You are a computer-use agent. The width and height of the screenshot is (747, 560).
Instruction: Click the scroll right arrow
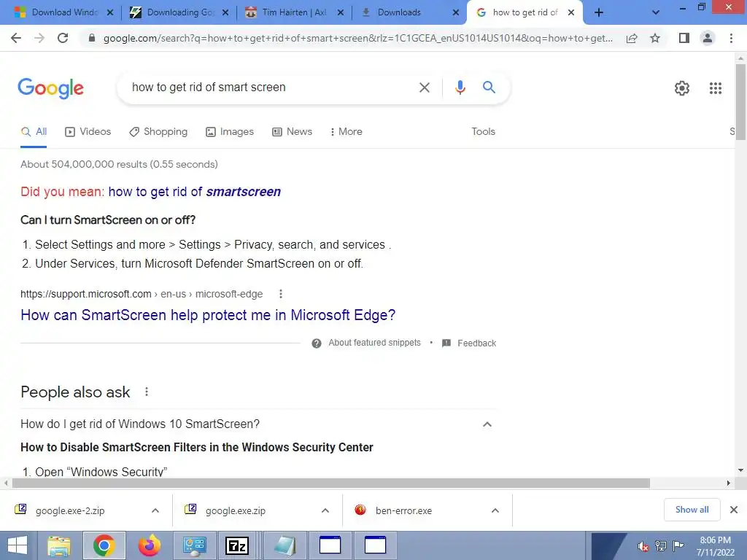(728, 483)
